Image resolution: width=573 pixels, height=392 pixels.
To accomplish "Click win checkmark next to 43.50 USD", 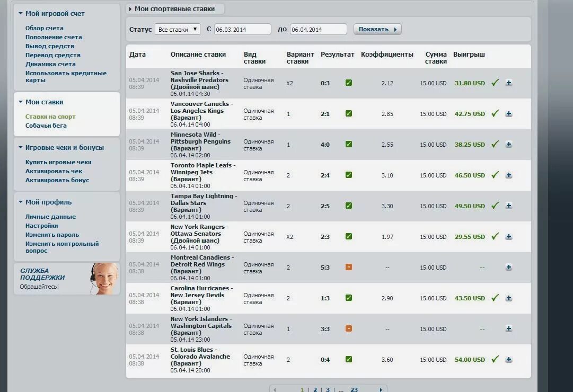I will click(495, 298).
